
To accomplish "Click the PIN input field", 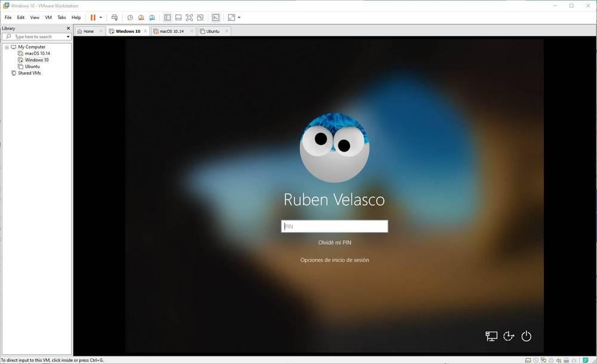I will pyautogui.click(x=334, y=226).
